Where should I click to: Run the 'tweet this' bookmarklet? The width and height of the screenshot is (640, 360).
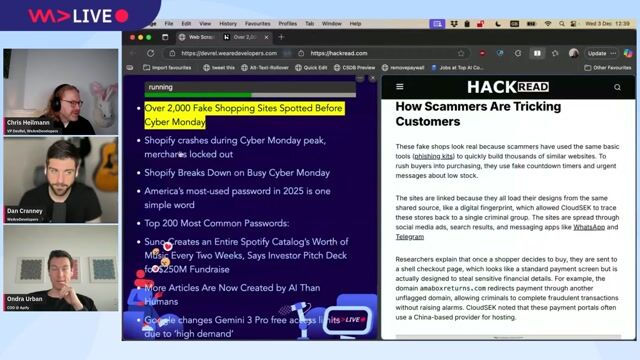219,68
